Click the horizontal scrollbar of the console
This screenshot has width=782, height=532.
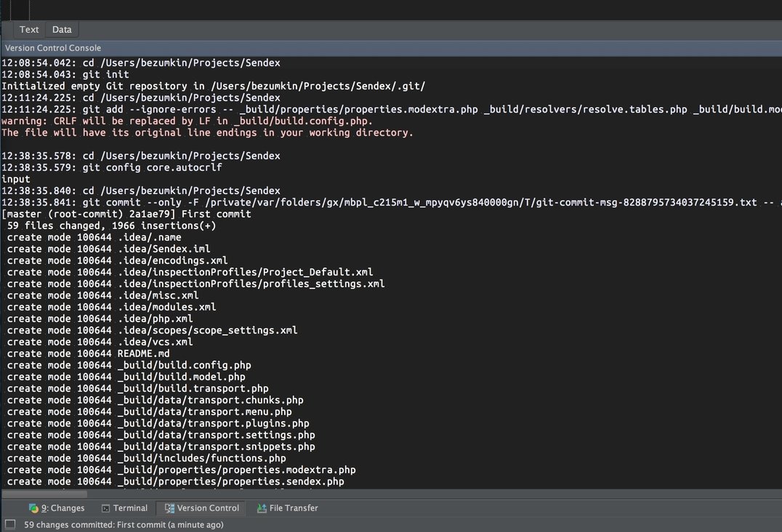(44, 494)
